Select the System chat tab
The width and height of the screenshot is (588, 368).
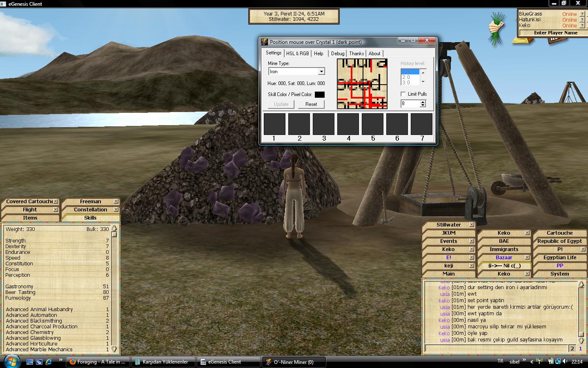pos(559,274)
